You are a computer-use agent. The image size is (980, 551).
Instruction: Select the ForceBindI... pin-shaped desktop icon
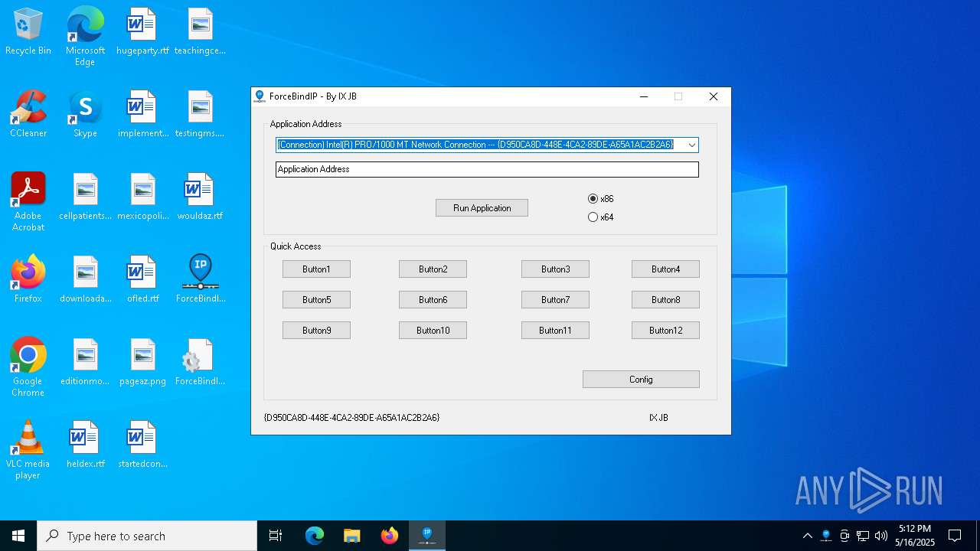[200, 280]
